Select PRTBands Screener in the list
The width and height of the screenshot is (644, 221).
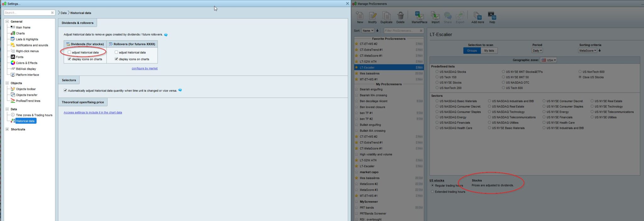pyautogui.click(x=389, y=213)
